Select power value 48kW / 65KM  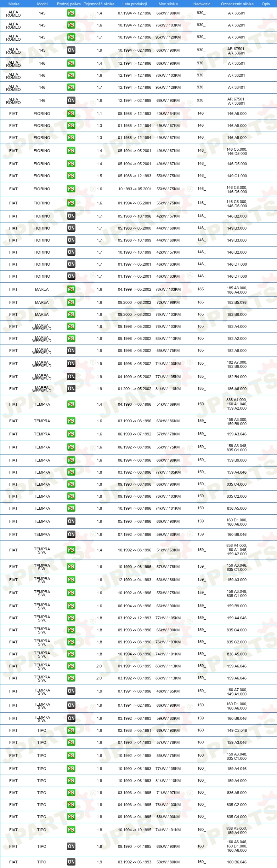pyautogui.click(x=168, y=691)
